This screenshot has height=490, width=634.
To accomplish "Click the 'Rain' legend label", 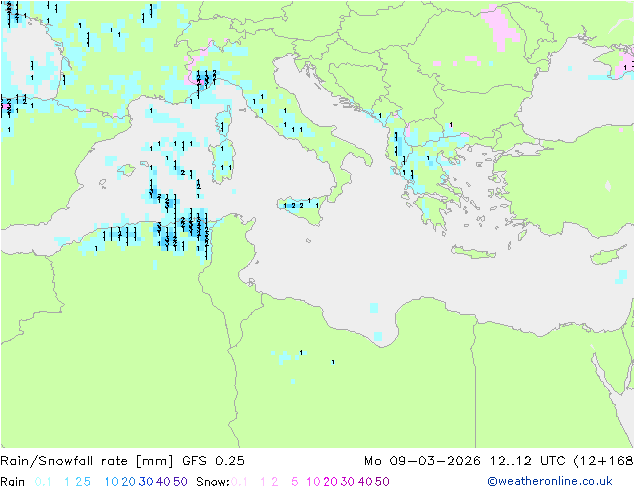I will click(13, 482).
